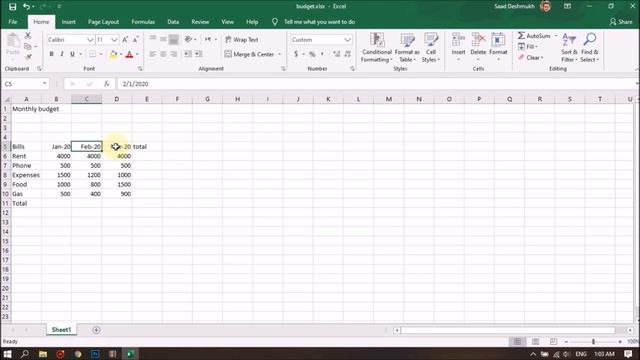
Task: Open the File tab
Action: point(13,22)
